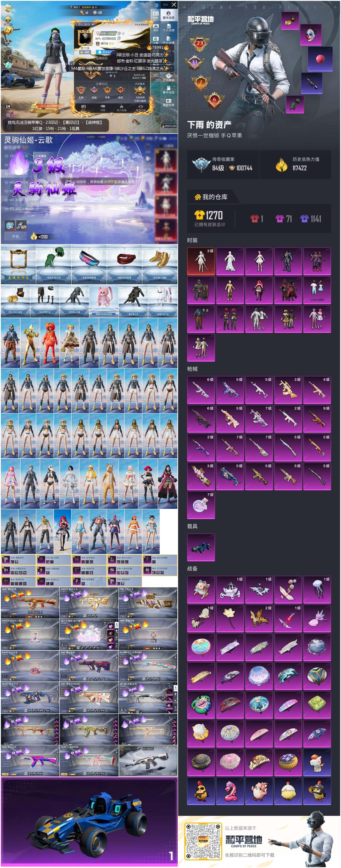
Task: Click the help question mark icon
Action: point(157,5)
